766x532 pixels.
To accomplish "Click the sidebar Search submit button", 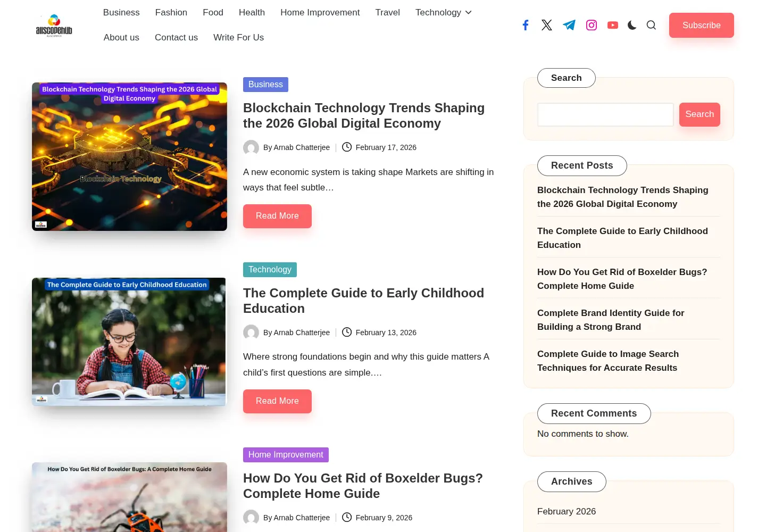I will coord(700,114).
